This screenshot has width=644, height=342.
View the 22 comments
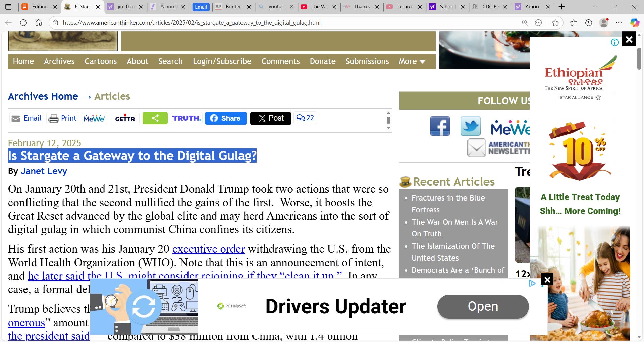305,118
